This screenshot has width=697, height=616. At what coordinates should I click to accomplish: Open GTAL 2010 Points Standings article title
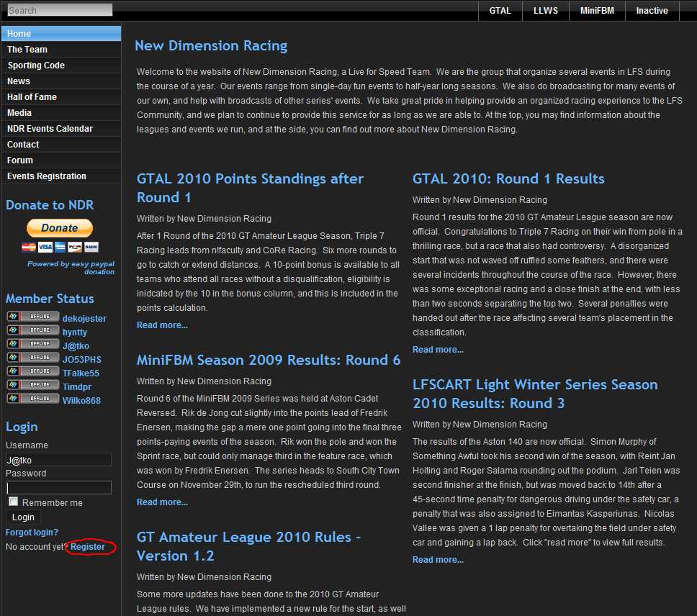[x=250, y=188]
